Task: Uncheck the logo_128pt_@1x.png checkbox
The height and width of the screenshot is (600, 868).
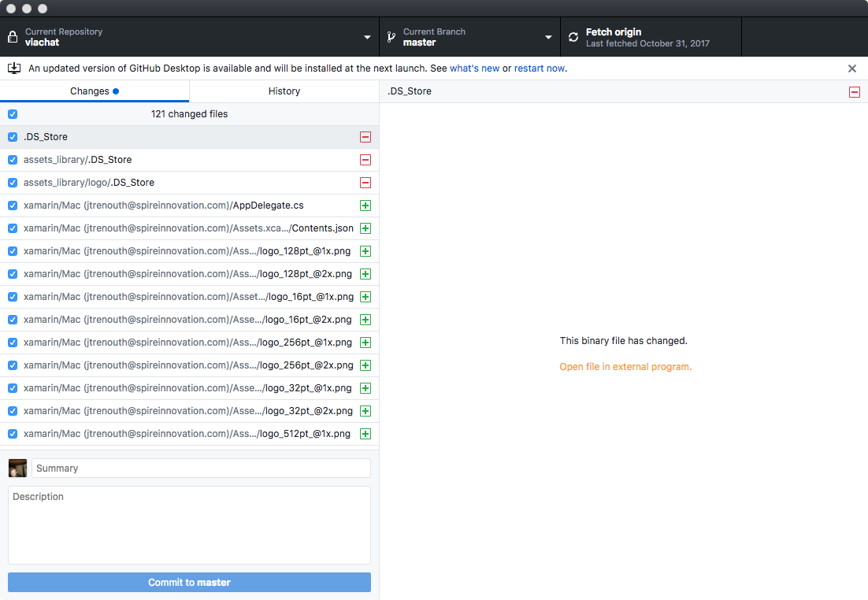Action: (13, 251)
